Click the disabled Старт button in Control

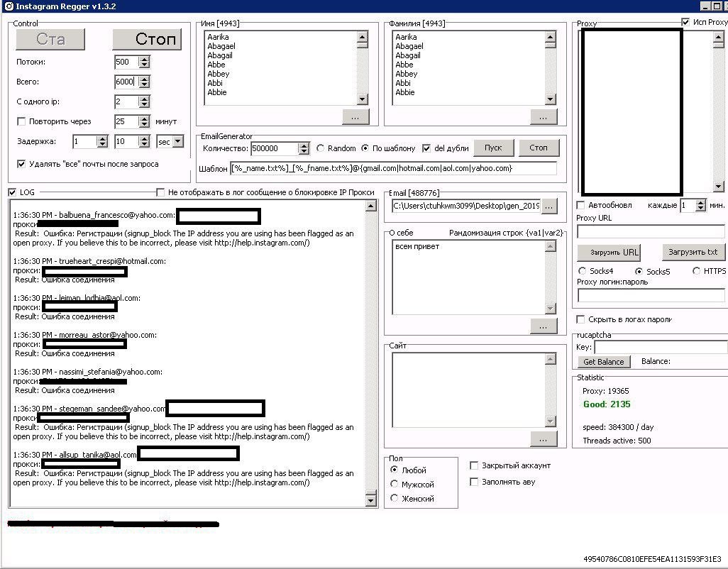pyautogui.click(x=50, y=39)
